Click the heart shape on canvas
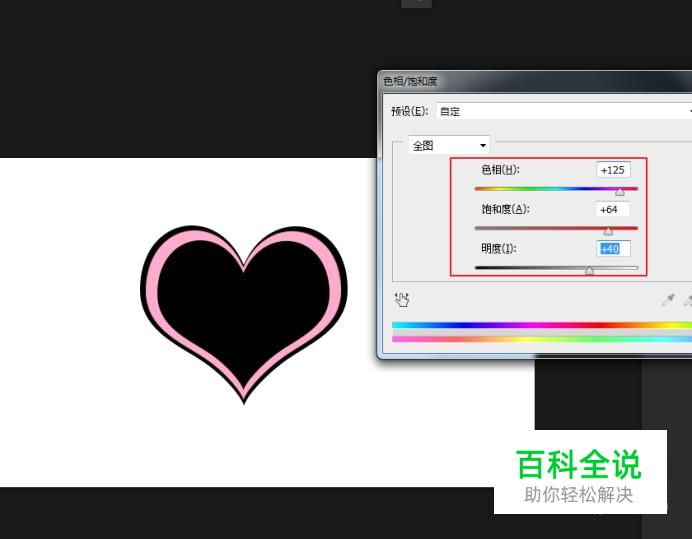Viewport: 692px width, 539px height. [x=244, y=314]
